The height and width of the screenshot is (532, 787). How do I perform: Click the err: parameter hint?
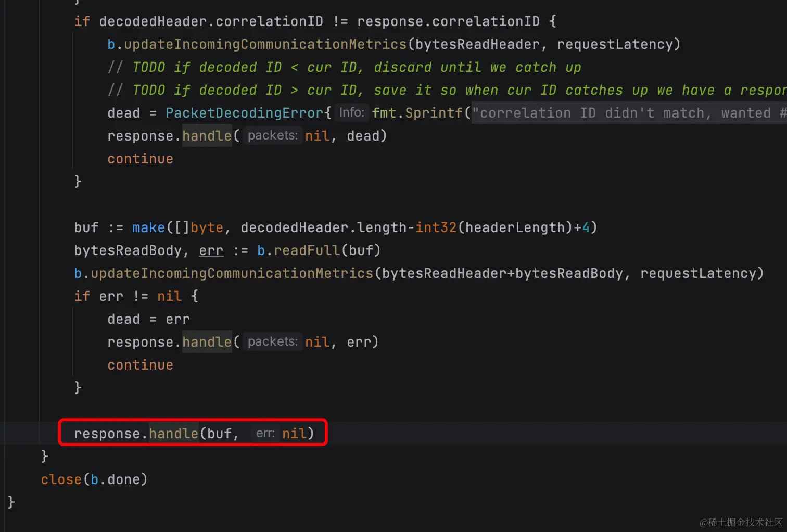[265, 433]
